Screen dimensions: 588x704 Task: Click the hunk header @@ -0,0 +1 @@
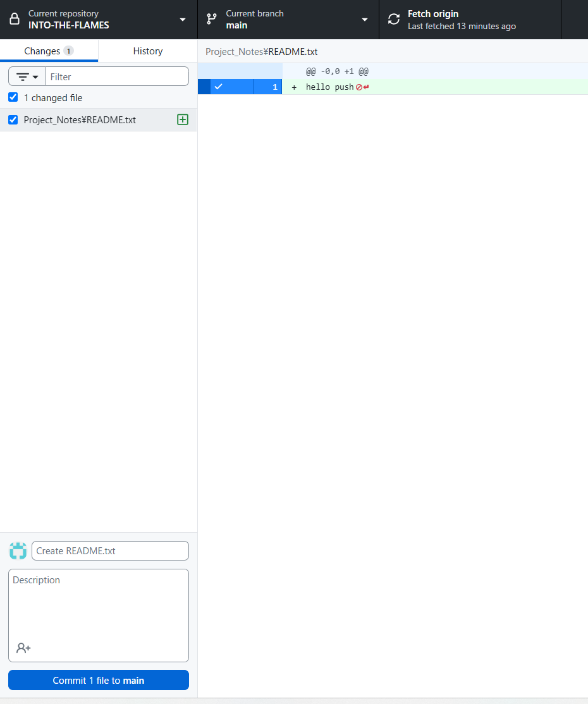(x=337, y=71)
